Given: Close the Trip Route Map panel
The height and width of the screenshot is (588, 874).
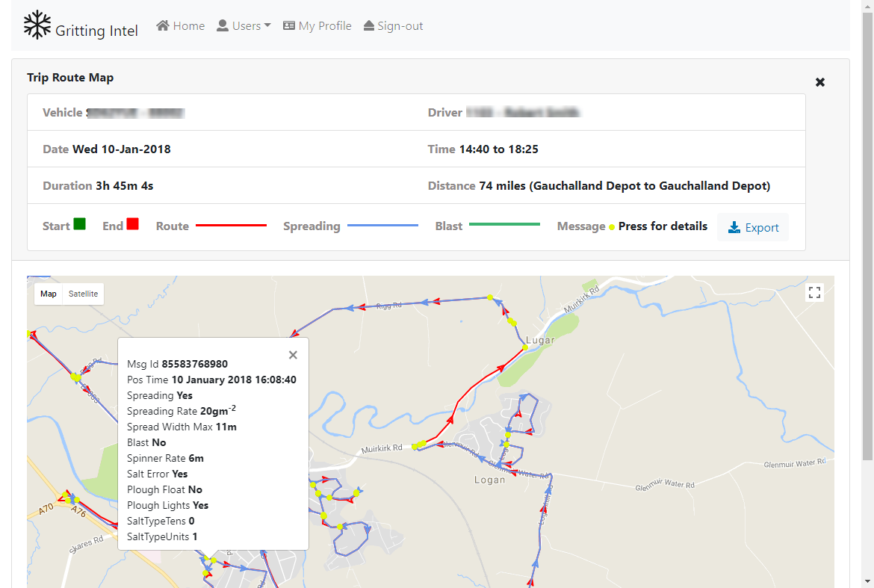Looking at the screenshot, I should click(819, 82).
